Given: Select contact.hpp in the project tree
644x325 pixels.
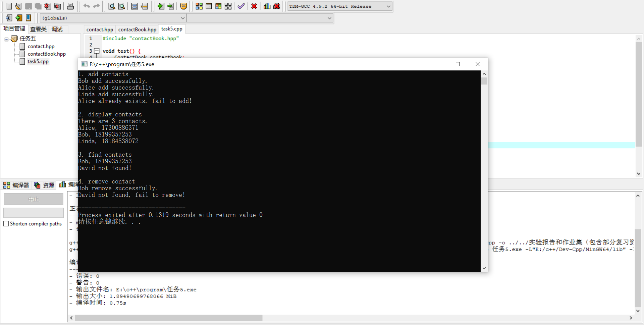Looking at the screenshot, I should coord(41,46).
